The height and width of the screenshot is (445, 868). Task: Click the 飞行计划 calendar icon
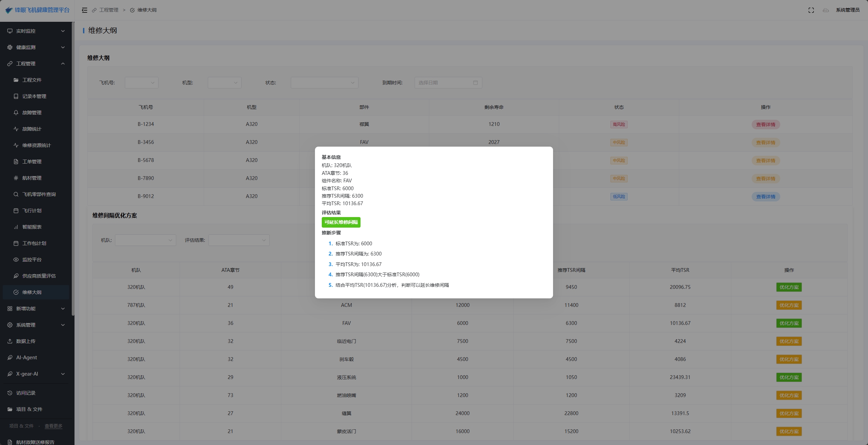pyautogui.click(x=16, y=211)
